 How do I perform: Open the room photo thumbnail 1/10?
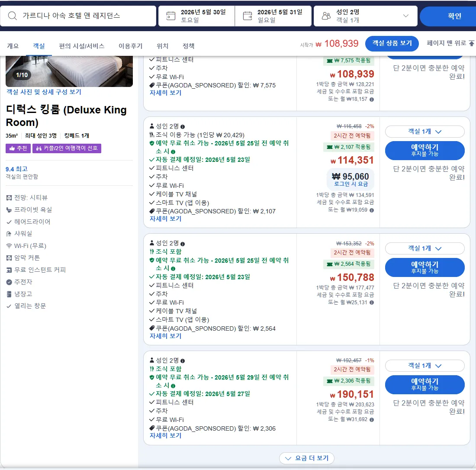(x=69, y=71)
